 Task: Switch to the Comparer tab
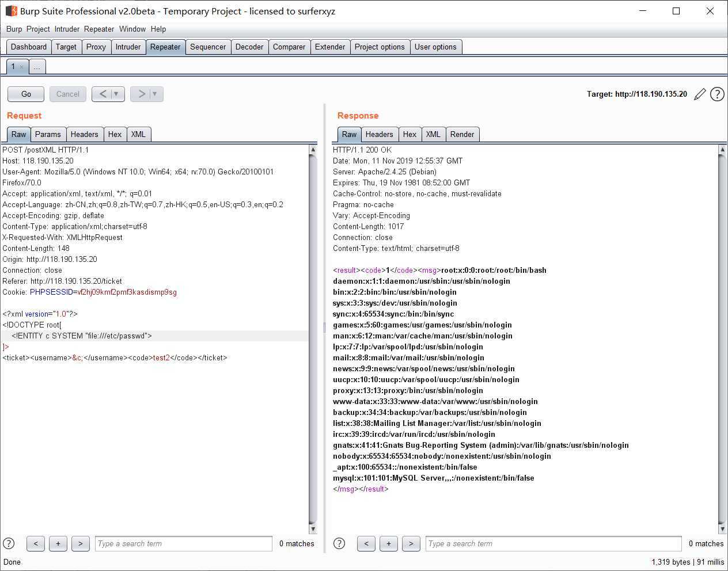289,47
